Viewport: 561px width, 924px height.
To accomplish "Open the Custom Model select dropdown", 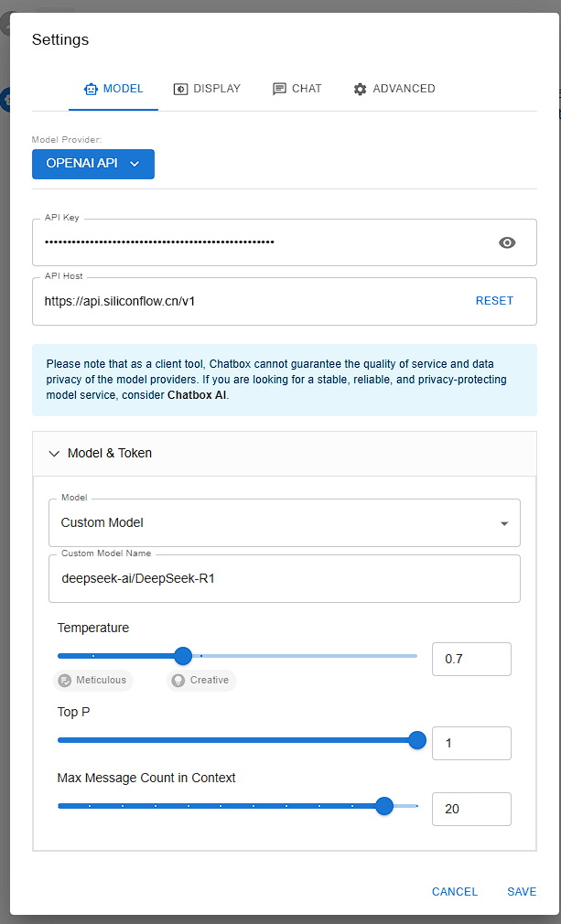I will click(x=285, y=522).
